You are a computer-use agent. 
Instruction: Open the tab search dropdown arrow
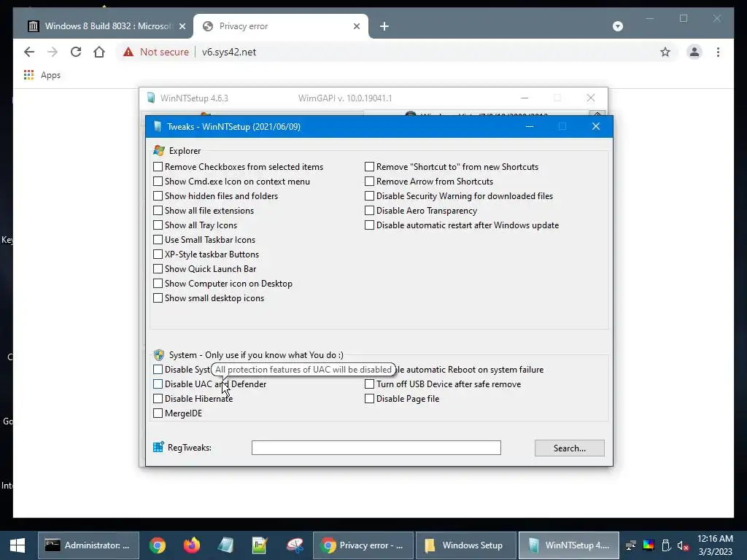pyautogui.click(x=617, y=26)
